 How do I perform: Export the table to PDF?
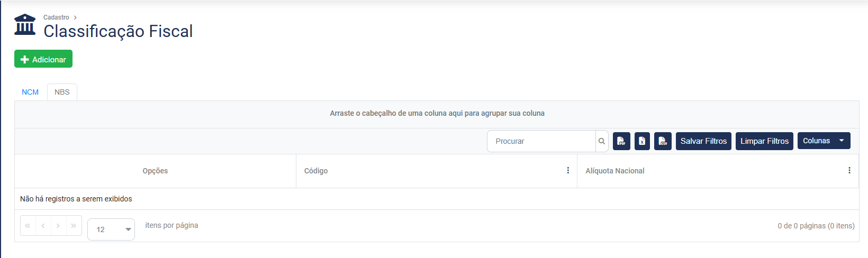[621, 141]
